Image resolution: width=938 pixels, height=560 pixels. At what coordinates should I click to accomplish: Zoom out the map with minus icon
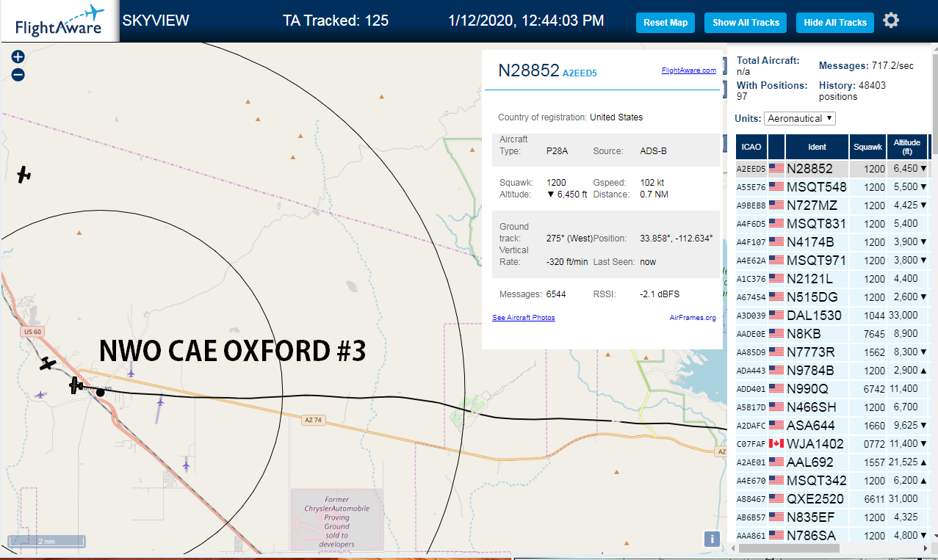click(18, 74)
